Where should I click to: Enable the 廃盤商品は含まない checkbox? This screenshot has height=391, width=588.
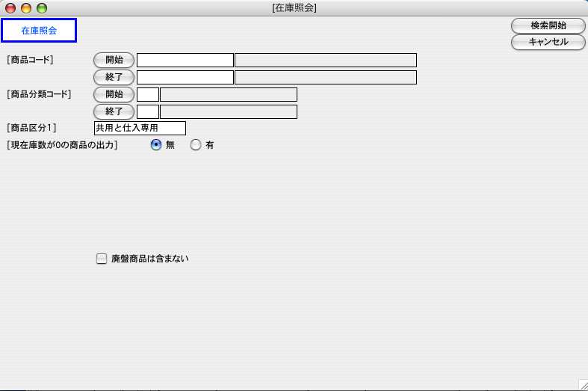(102, 259)
